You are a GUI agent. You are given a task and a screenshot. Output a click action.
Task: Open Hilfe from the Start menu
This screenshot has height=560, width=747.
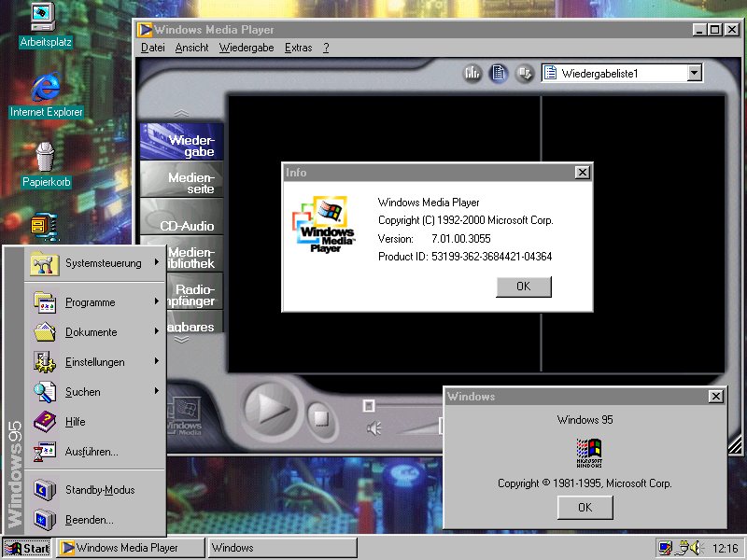pyautogui.click(x=75, y=422)
